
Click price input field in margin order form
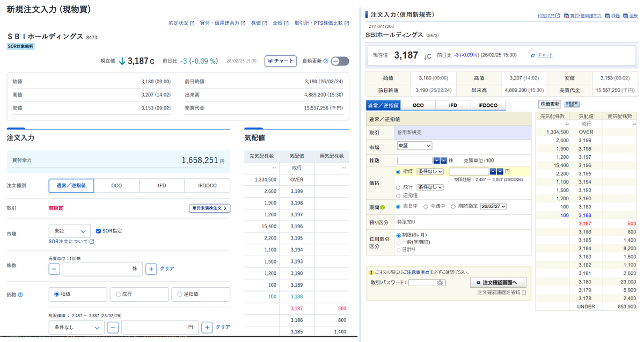469,172
